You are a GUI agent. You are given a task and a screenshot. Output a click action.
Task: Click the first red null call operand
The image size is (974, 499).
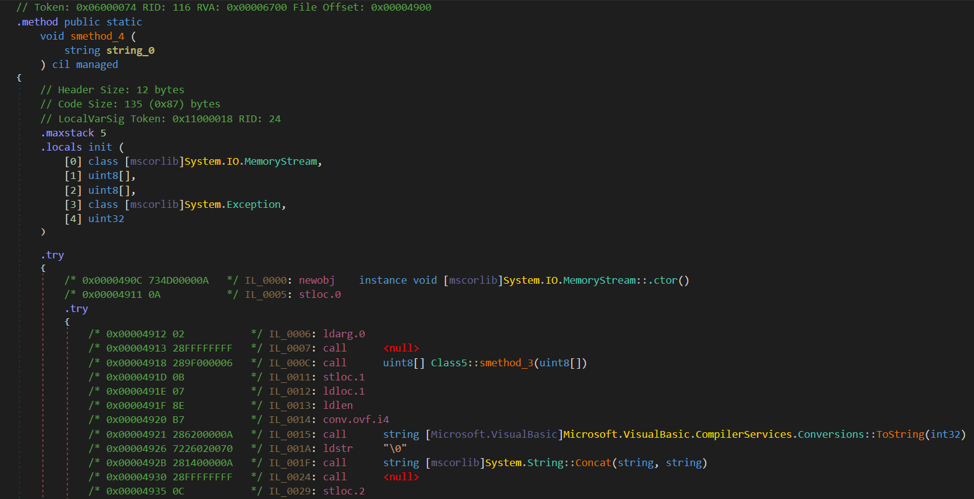click(401, 348)
